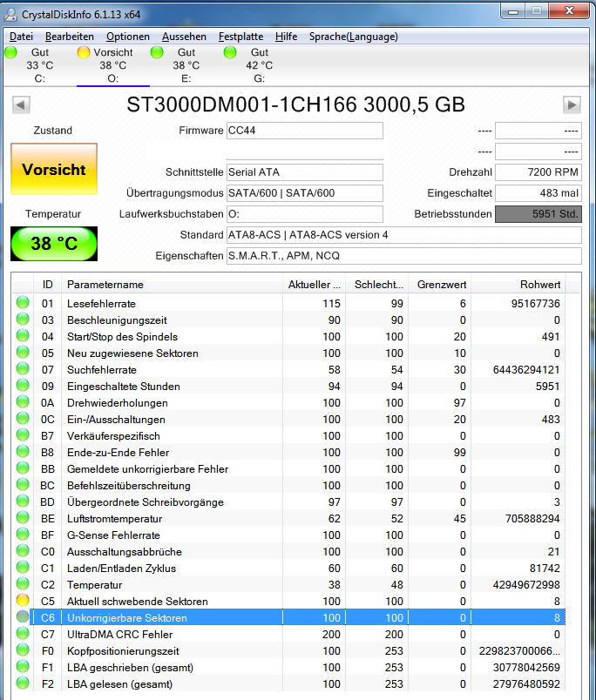Click the Schlecht... column header
This screenshot has width=596, height=700.
click(x=377, y=285)
